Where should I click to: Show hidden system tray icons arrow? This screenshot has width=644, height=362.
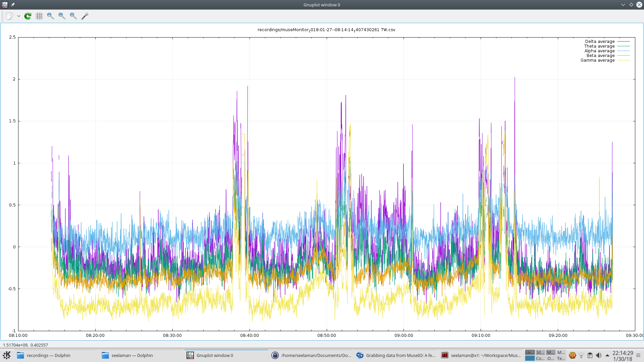click(x=607, y=355)
